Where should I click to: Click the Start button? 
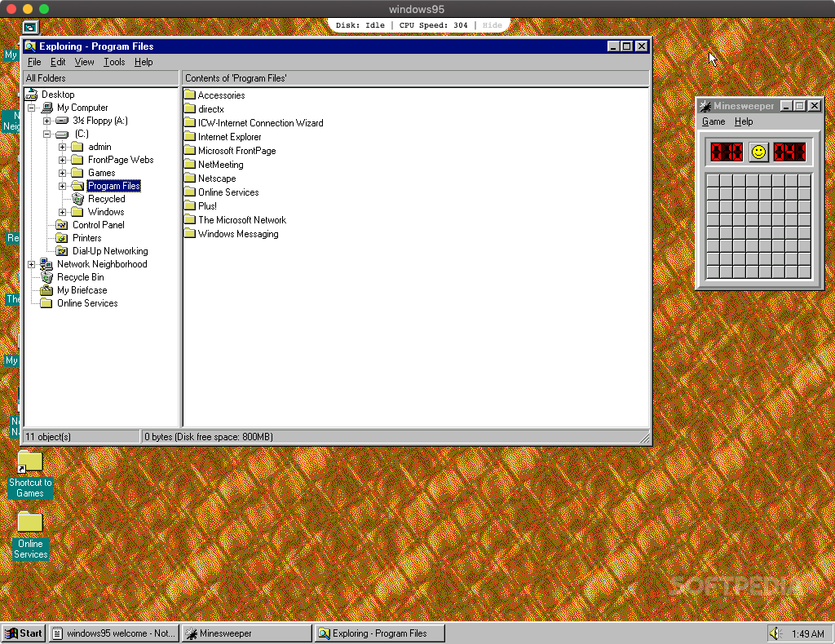[22, 633]
